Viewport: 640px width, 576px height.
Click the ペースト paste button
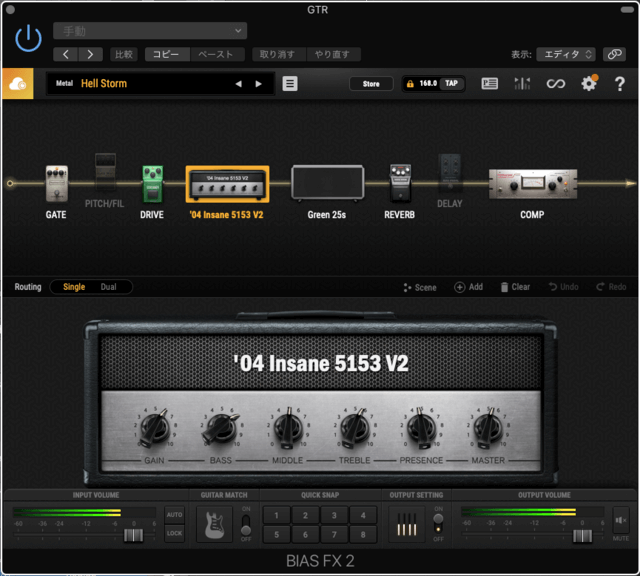217,54
